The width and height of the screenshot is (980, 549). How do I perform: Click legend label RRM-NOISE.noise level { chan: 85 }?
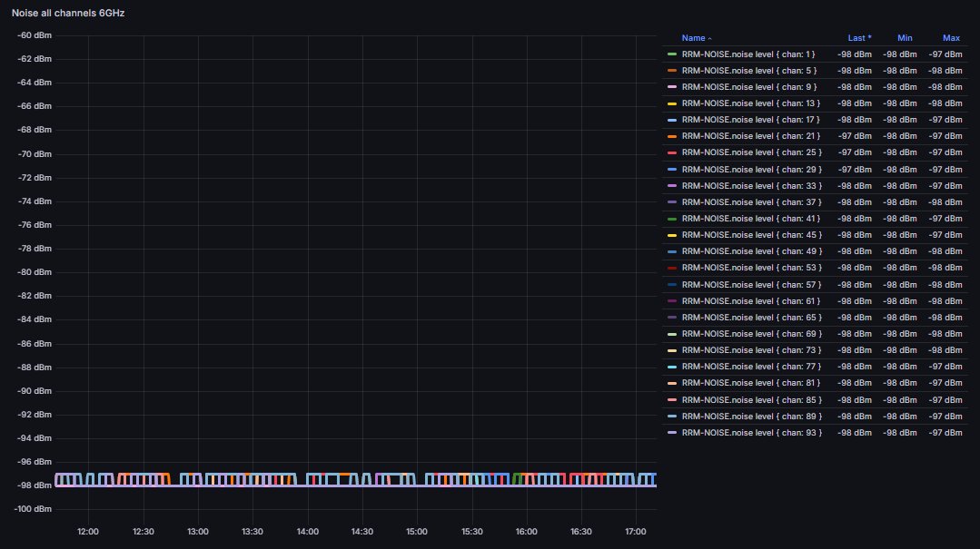[x=751, y=400]
